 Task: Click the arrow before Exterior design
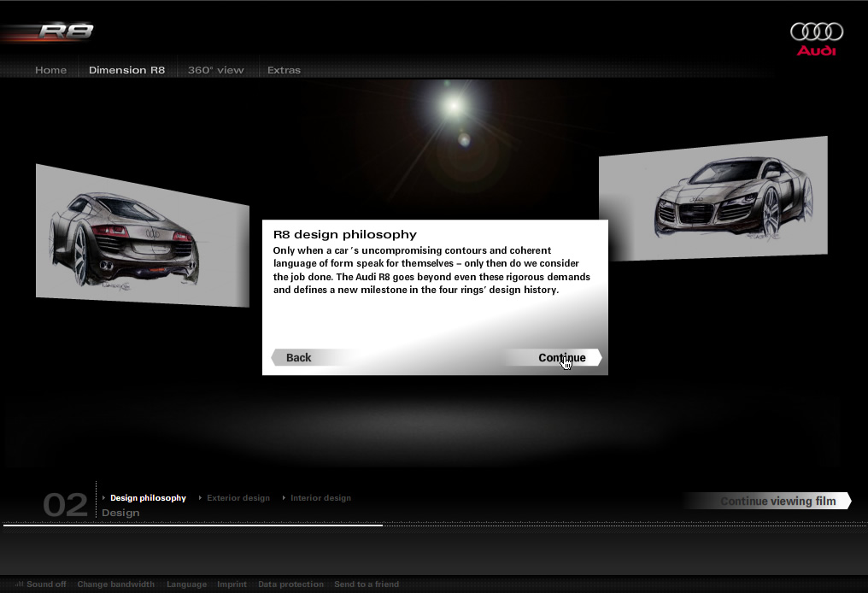tap(200, 498)
